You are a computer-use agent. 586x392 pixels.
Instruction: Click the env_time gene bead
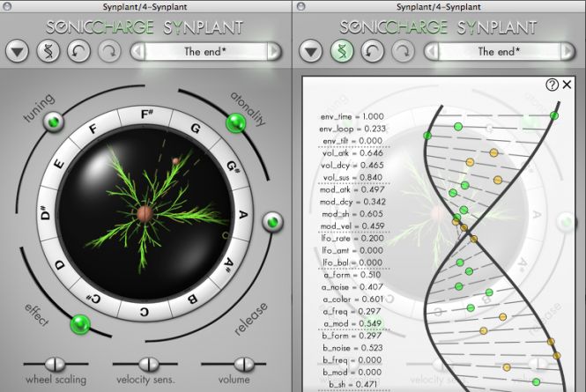[x=554, y=116]
